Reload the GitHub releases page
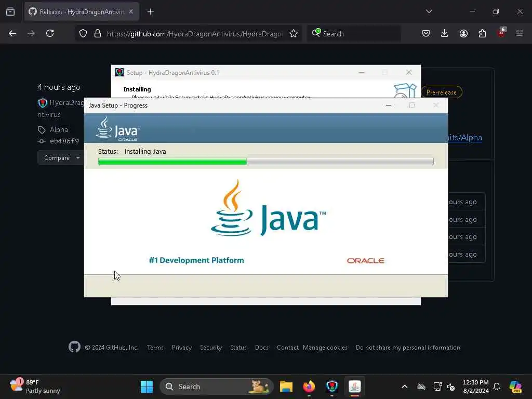This screenshot has width=532, height=399. point(50,33)
